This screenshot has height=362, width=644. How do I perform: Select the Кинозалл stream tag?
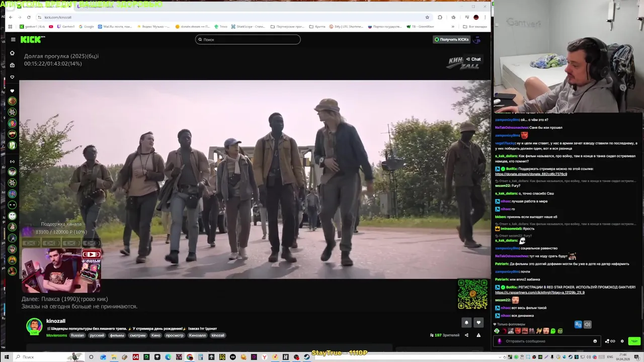[x=197, y=335]
